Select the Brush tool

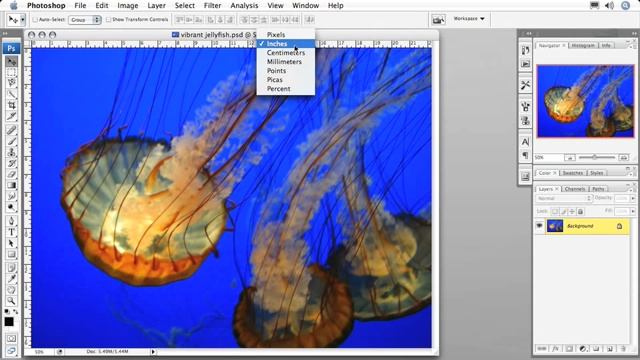click(11, 141)
